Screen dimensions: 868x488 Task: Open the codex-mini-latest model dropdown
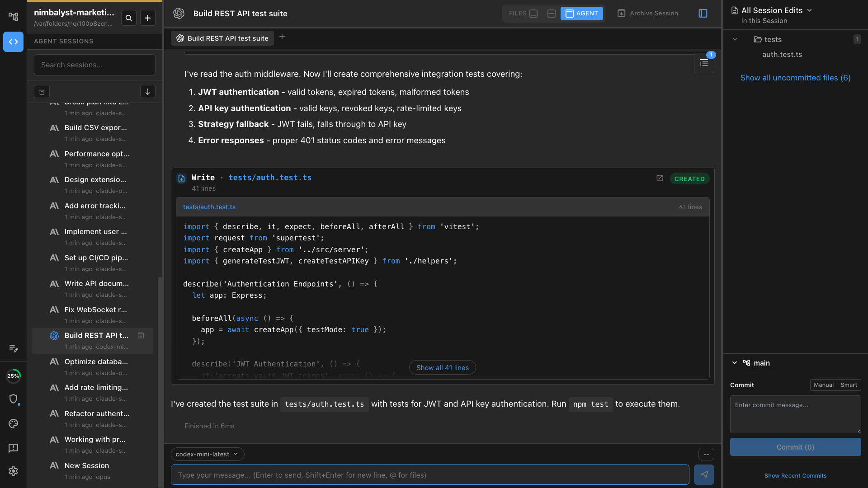point(207,454)
